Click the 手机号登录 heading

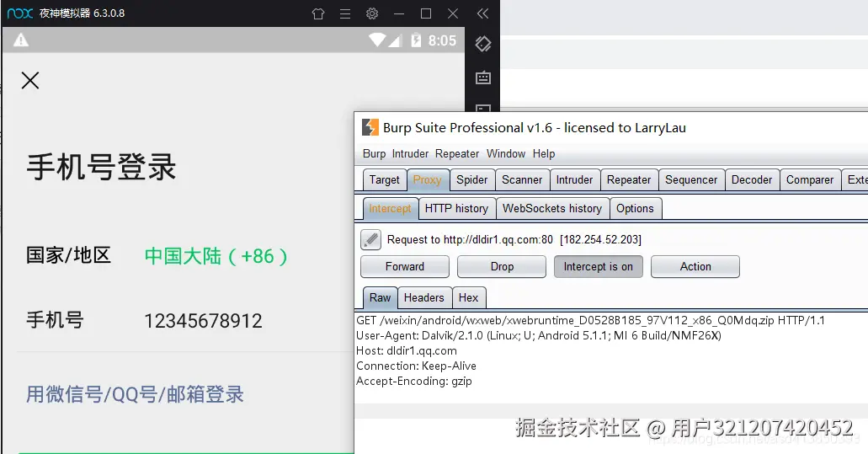tap(101, 168)
